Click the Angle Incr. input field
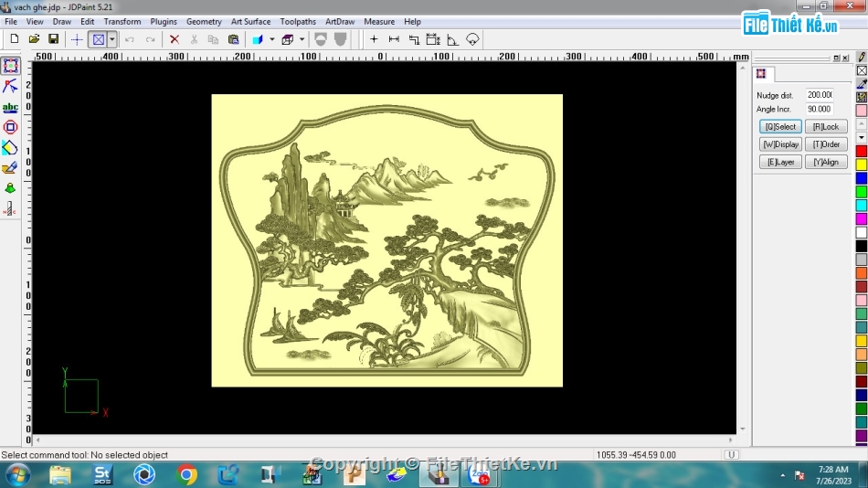 [820, 109]
